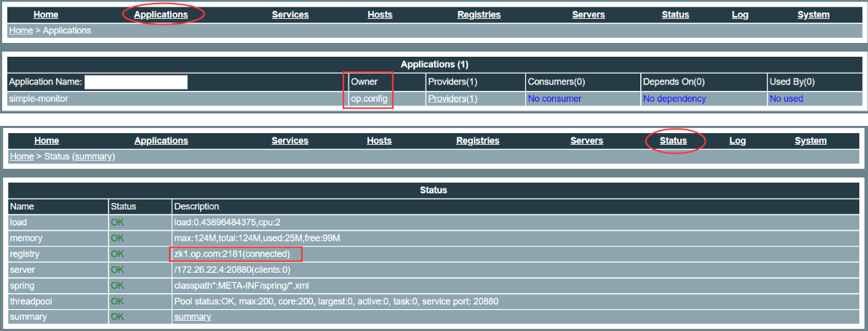Open Applications in the upper navigation bar
Viewport: 868px width, 331px height.
(x=161, y=15)
